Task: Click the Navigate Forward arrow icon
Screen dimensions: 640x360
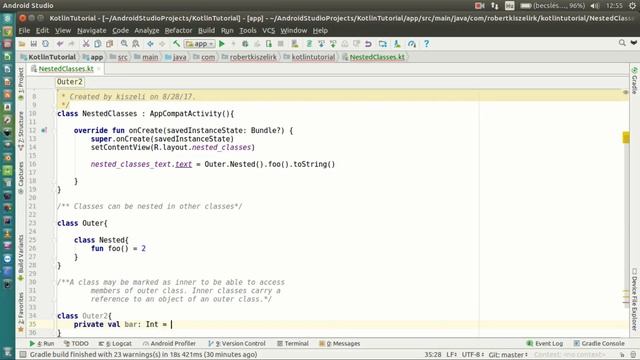Action: tap(162, 44)
